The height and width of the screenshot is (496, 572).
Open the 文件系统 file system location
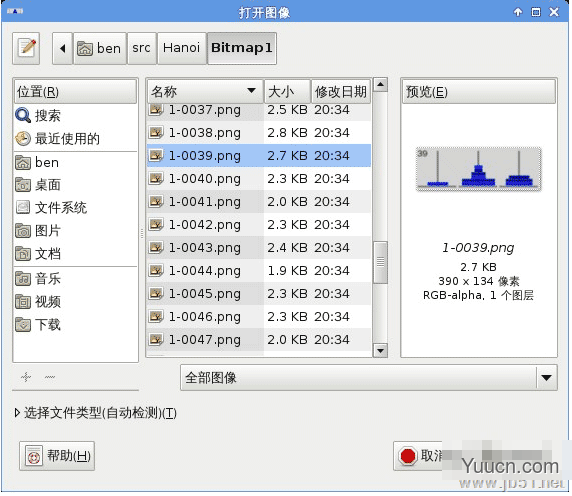pos(76,208)
